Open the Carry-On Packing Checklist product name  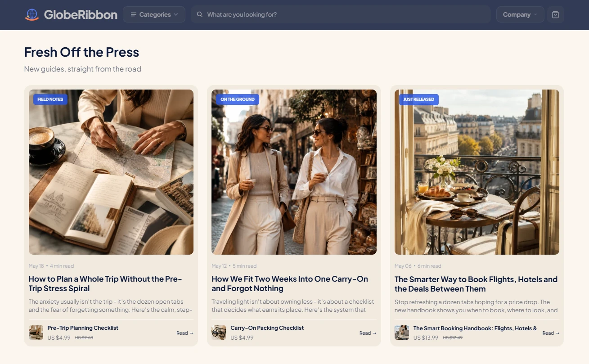(x=267, y=328)
